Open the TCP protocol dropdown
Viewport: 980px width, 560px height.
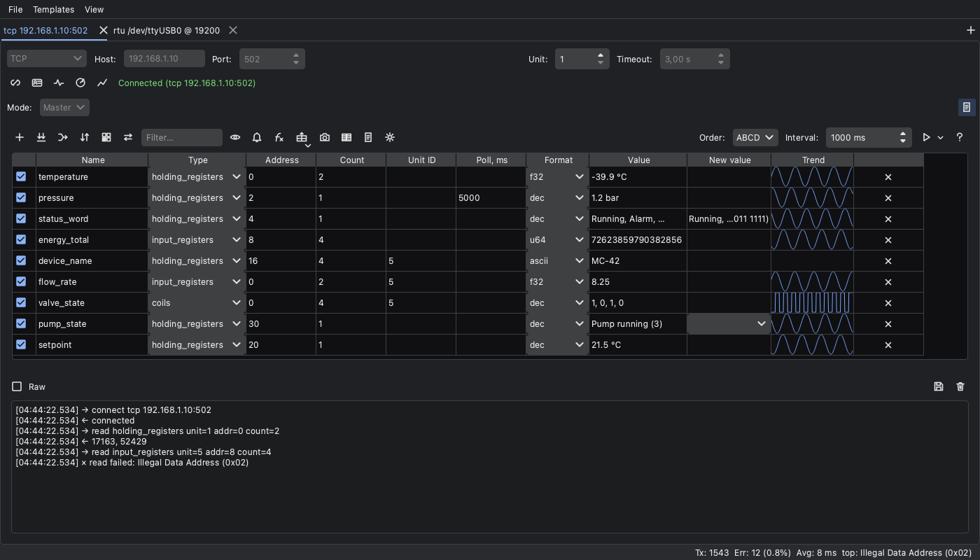tap(47, 59)
